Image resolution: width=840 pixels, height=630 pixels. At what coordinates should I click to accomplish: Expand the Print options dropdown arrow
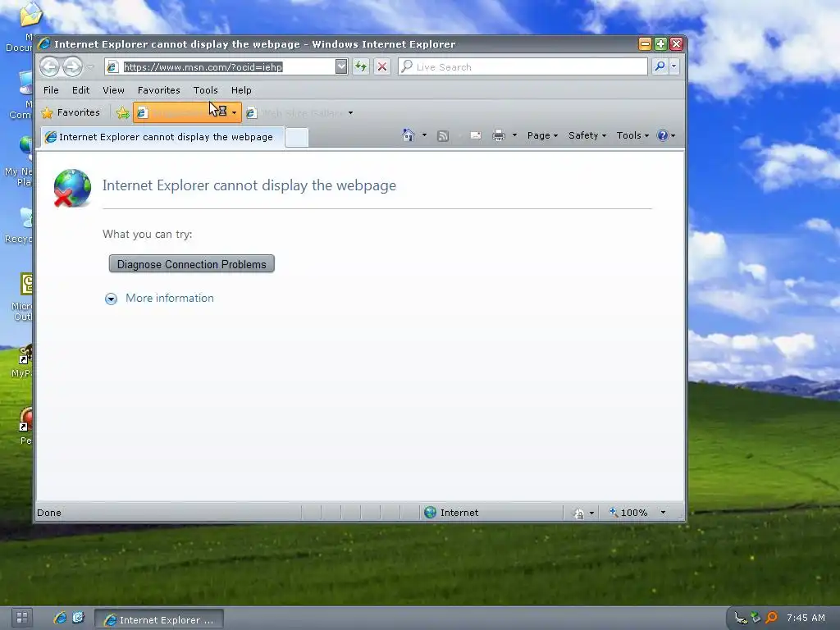[x=514, y=135]
